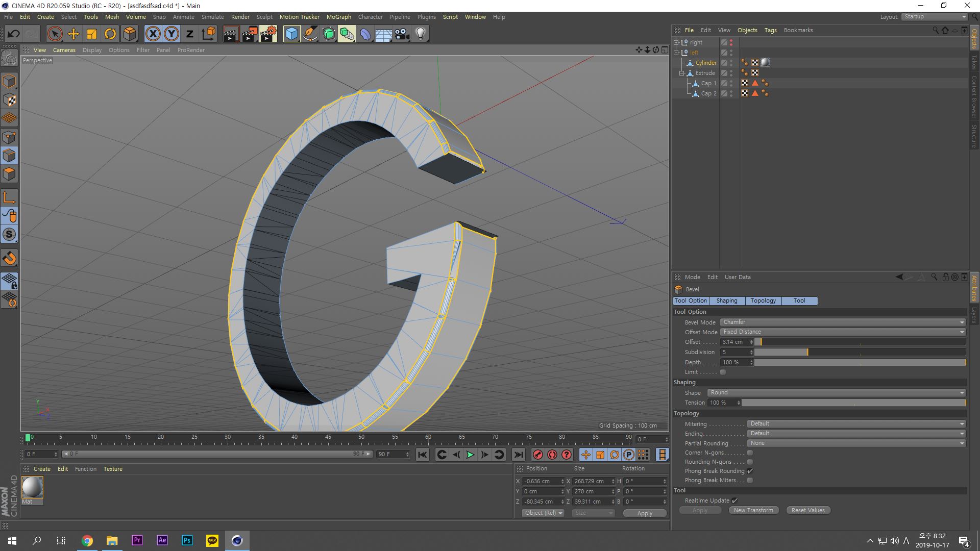
Task: Click the Camera object icon
Action: (402, 34)
